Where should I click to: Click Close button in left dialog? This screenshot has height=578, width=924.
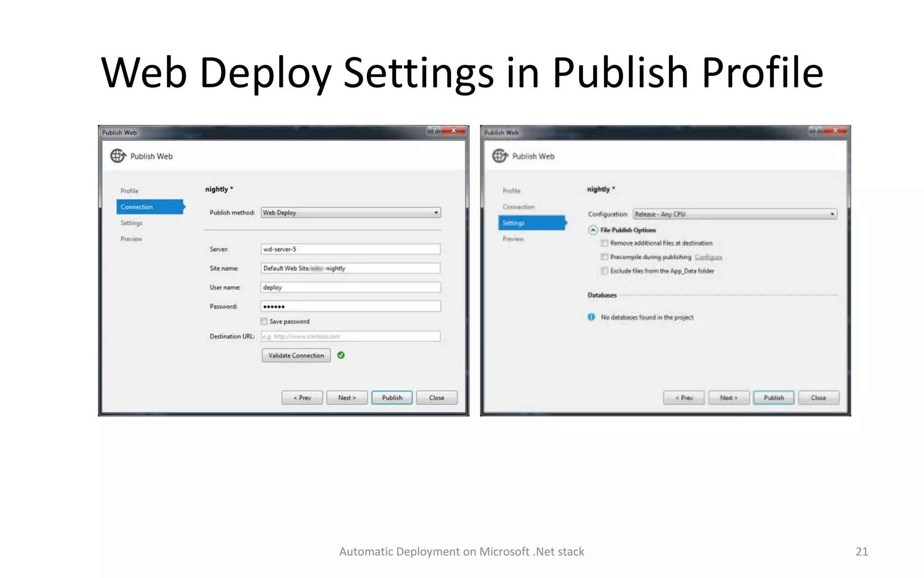[x=437, y=398]
